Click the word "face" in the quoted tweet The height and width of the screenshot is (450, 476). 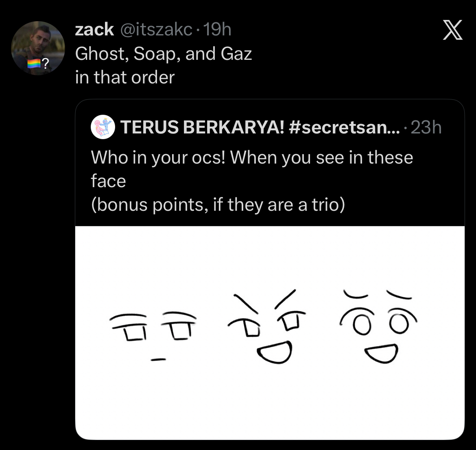[108, 181]
